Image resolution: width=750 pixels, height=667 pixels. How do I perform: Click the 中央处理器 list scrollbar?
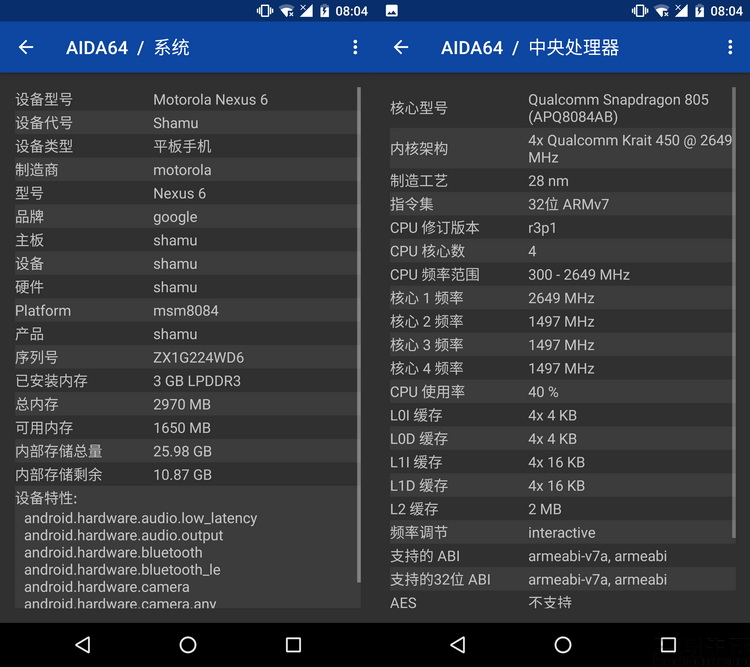734,313
